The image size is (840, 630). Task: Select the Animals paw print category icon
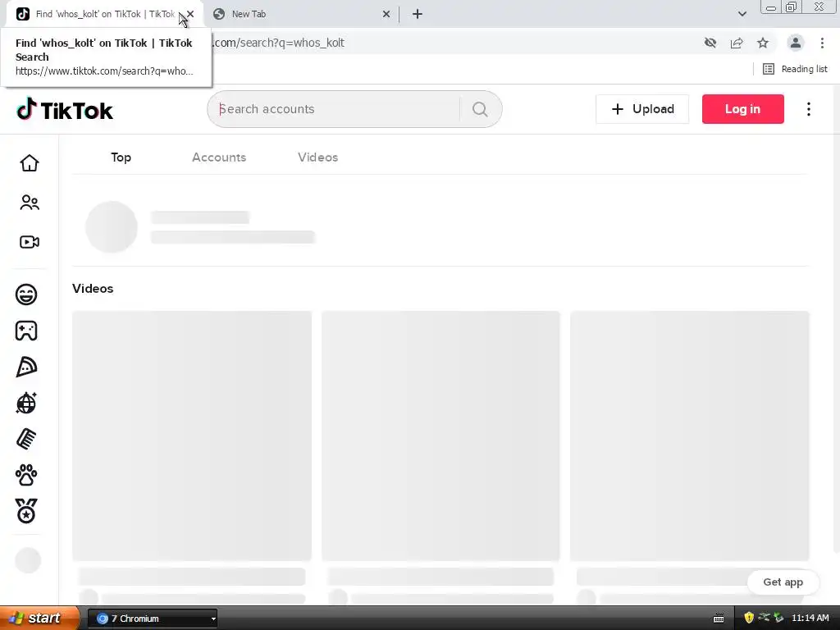tap(26, 475)
